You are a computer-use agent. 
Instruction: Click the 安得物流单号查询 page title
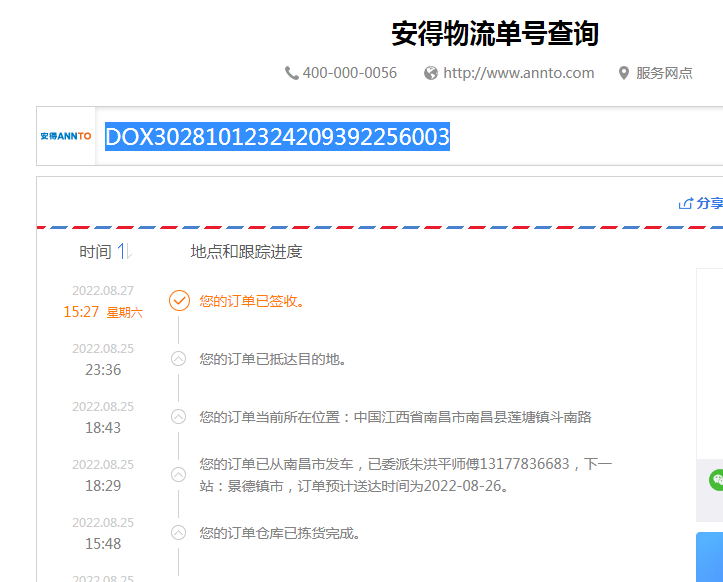click(495, 33)
